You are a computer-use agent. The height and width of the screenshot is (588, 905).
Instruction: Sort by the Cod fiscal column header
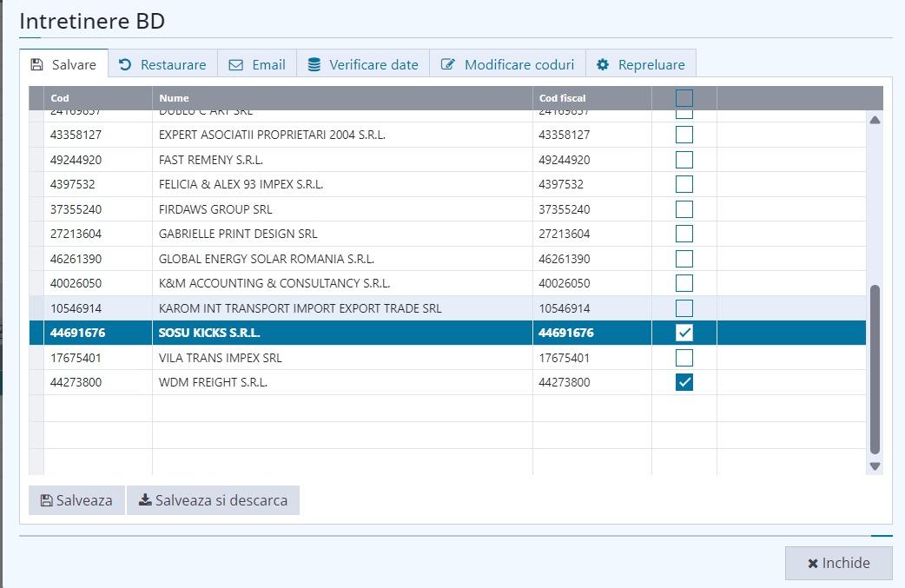(x=592, y=98)
